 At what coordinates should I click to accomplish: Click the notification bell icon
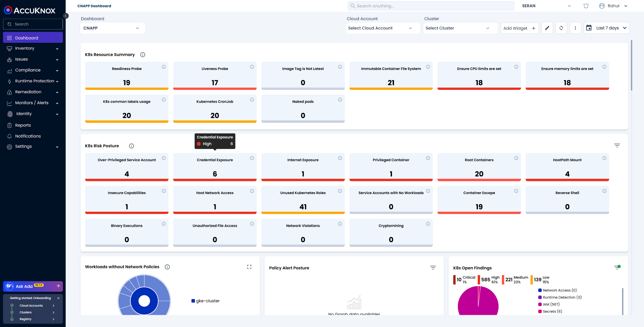[x=586, y=6]
